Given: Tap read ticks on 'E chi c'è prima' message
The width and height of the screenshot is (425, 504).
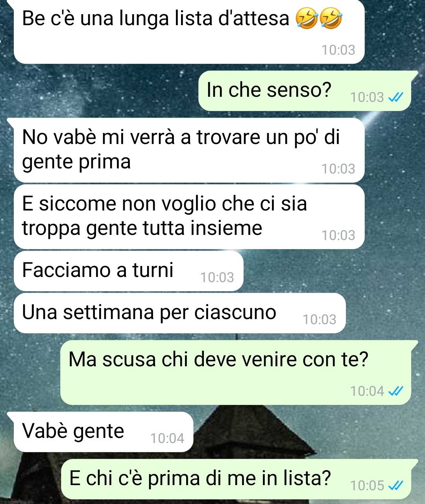Looking at the screenshot, I should 395,486.
